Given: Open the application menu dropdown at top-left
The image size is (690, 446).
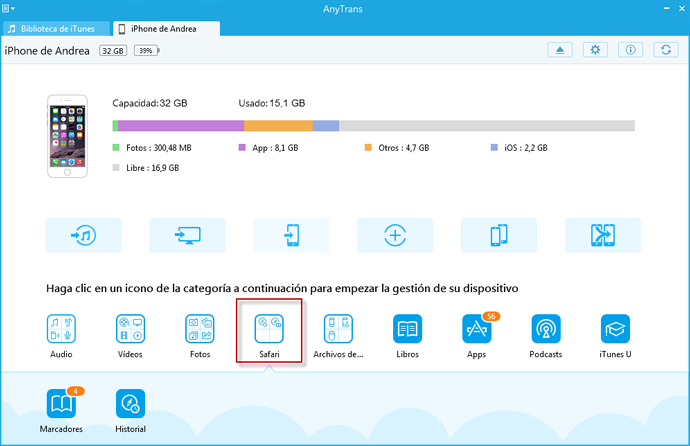Looking at the screenshot, I should (x=8, y=8).
